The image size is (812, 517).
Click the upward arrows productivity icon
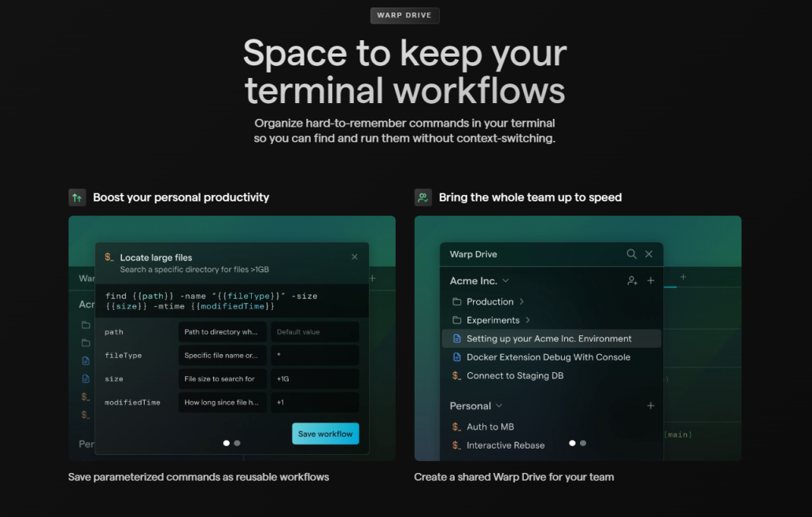click(x=77, y=198)
